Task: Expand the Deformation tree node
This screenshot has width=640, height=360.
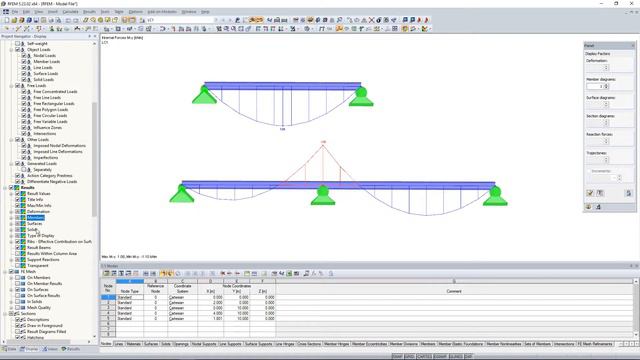Action: click(11, 211)
